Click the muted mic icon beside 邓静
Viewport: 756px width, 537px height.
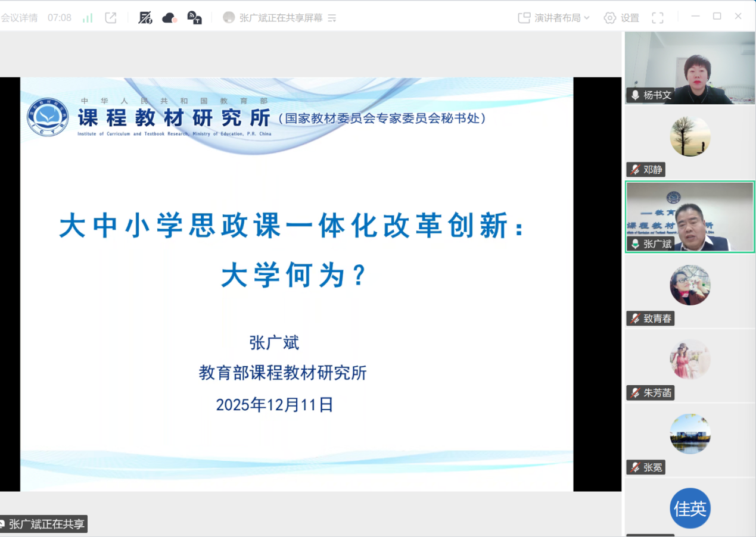635,170
